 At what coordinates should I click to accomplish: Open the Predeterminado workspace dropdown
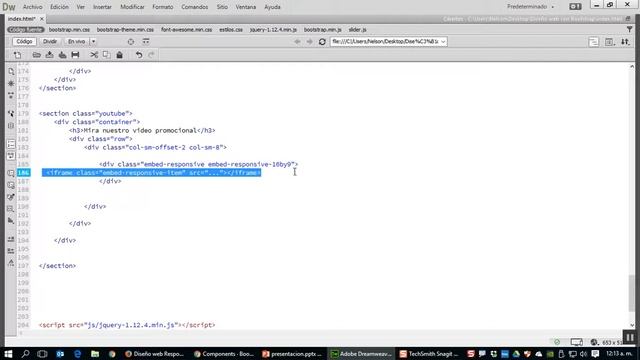pyautogui.click(x=531, y=7)
